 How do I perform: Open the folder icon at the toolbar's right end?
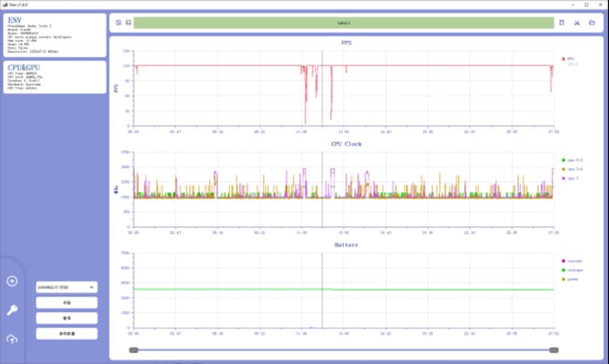coord(592,23)
